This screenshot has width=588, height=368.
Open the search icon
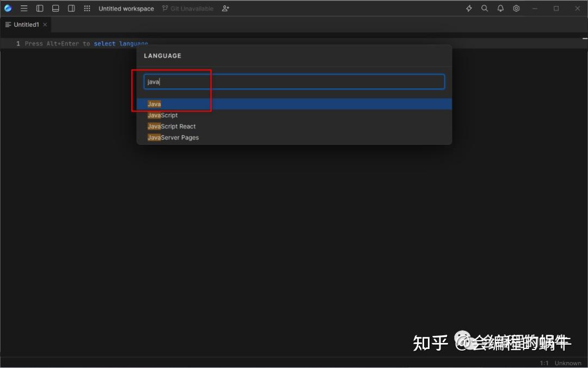tap(485, 8)
